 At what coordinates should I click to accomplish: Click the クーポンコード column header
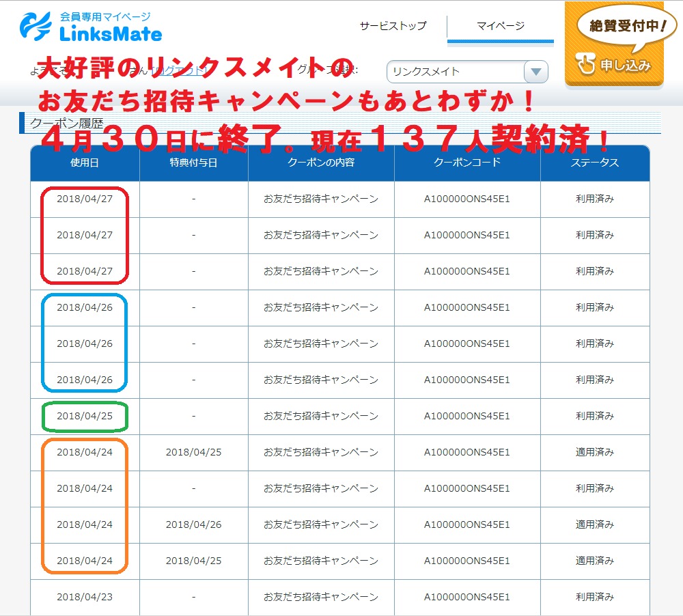click(467, 163)
